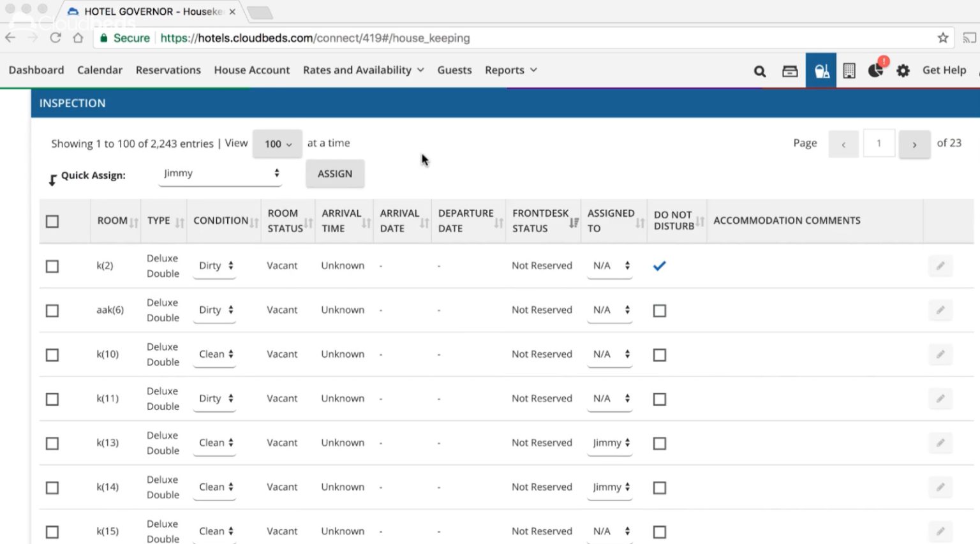
Task: Change Condition dropdown for room k(11)
Action: pyautogui.click(x=214, y=398)
